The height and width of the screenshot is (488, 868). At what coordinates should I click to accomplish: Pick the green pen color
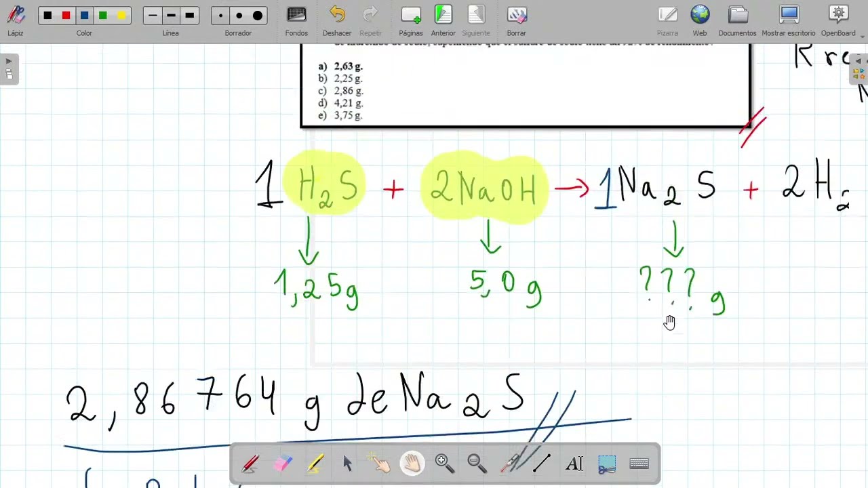pyautogui.click(x=102, y=16)
